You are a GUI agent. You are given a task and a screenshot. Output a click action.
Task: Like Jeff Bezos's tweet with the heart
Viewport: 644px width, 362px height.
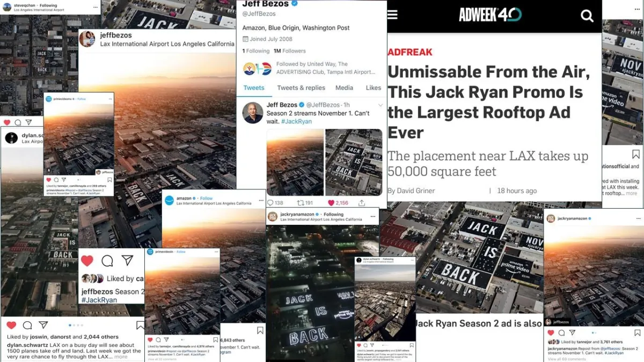[331, 203]
